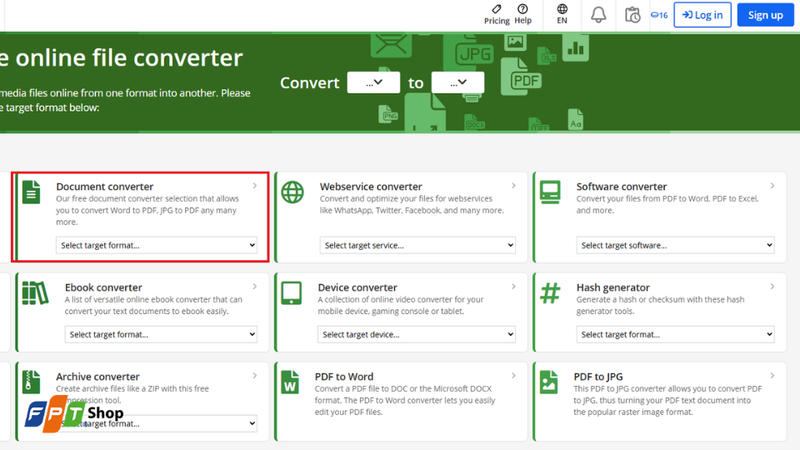Image resolution: width=800 pixels, height=450 pixels.
Task: Open the Device converter heading link
Action: [x=357, y=288]
